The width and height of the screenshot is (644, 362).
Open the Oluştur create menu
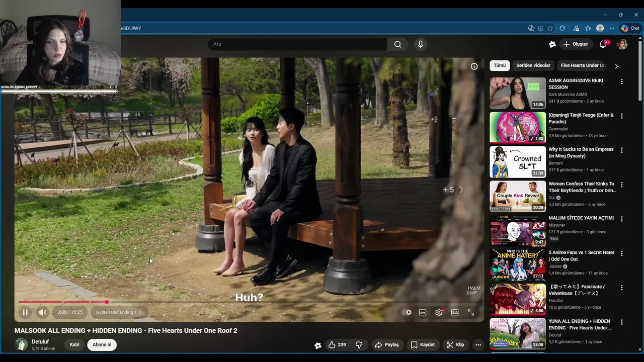(x=576, y=44)
